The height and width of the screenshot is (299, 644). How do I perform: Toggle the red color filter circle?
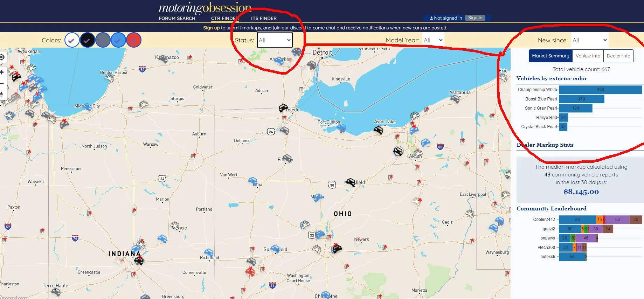point(133,40)
